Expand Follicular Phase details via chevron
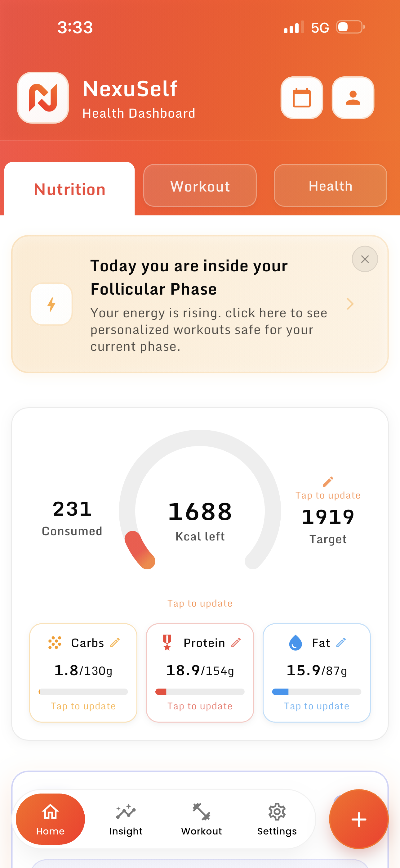The width and height of the screenshot is (400, 868). pyautogui.click(x=350, y=304)
